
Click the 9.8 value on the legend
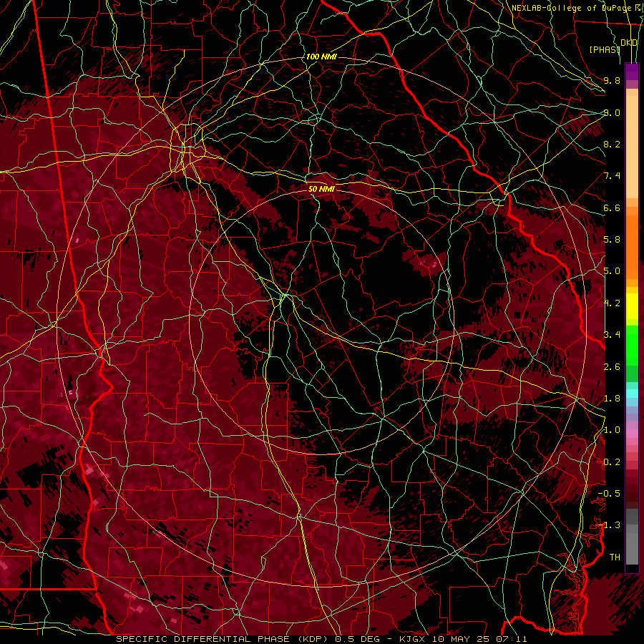pos(612,80)
